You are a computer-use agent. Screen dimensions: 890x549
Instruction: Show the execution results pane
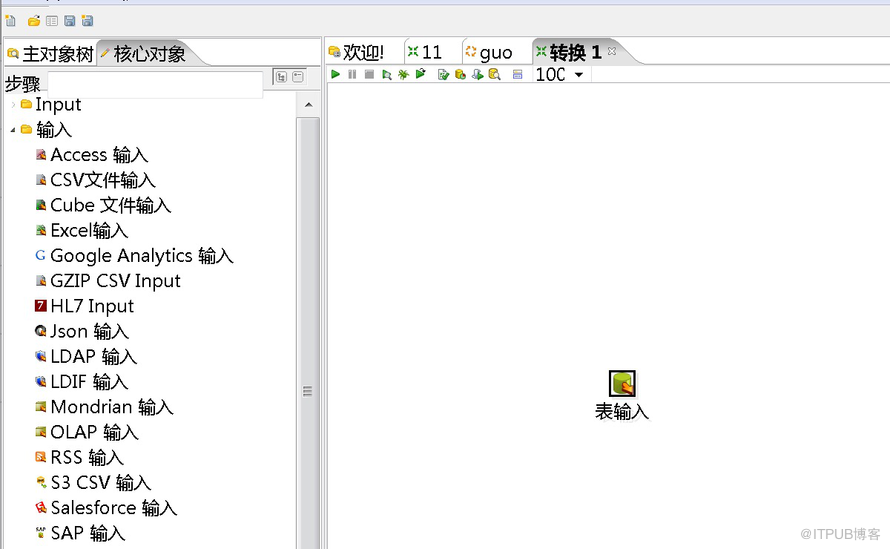(517, 74)
